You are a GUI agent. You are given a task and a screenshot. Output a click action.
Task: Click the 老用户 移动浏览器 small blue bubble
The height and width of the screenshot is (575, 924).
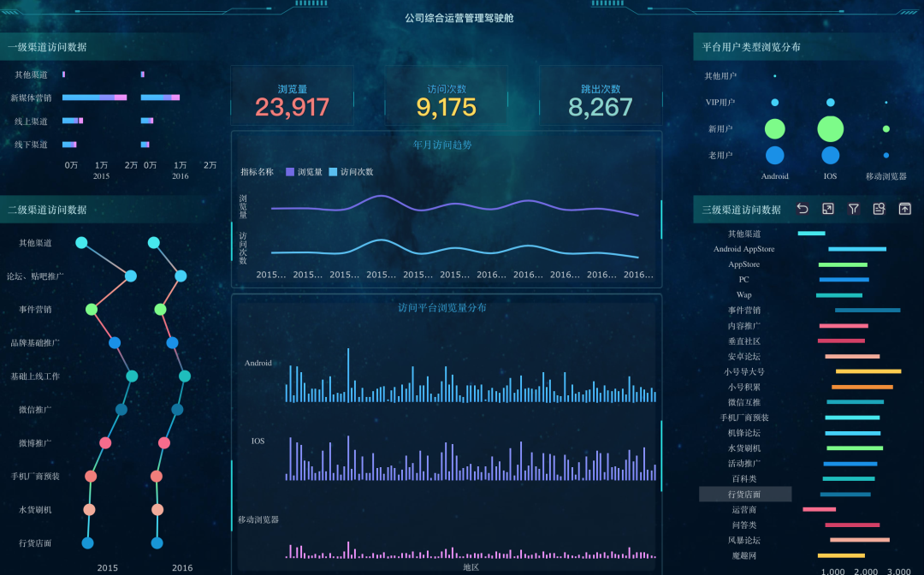(886, 156)
